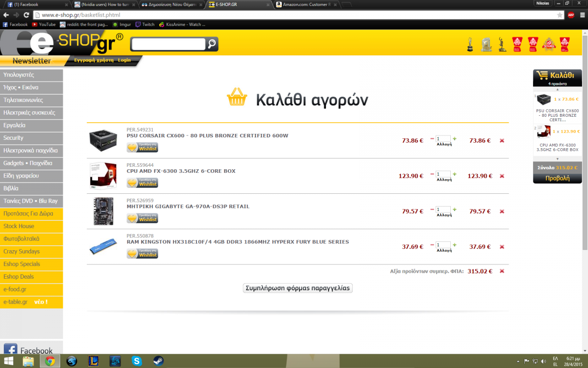The width and height of the screenshot is (588, 368).
Task: Open CPU AMD FX-6300 product thumbnail
Action: [x=103, y=176]
